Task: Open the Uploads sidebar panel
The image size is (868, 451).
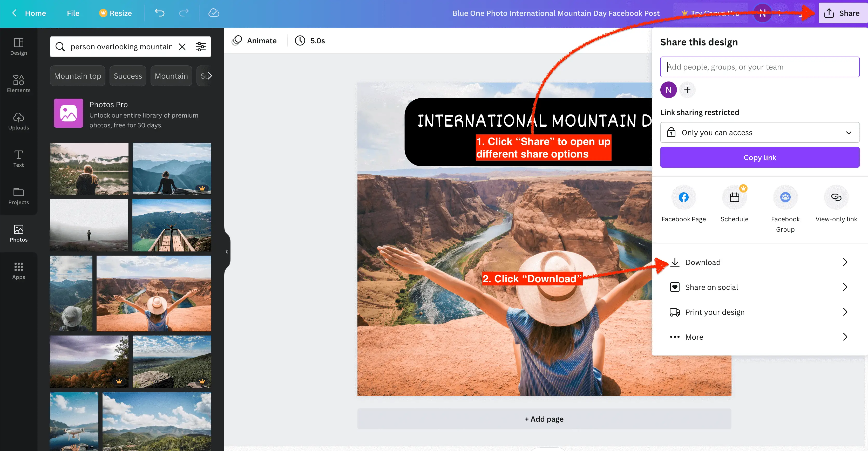Action: click(18, 121)
